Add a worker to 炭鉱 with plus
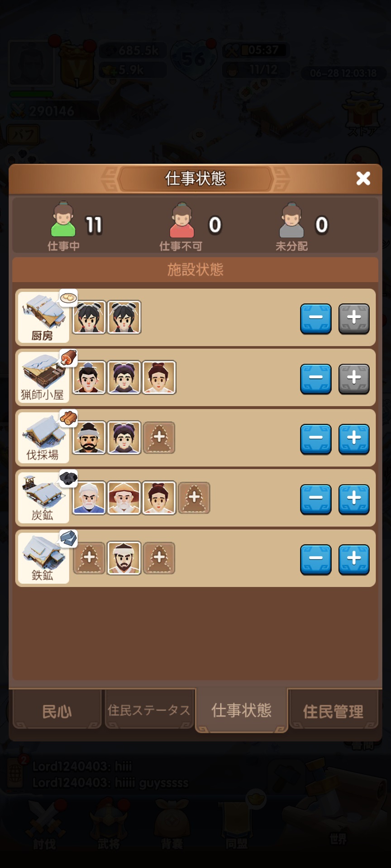 coord(354,499)
